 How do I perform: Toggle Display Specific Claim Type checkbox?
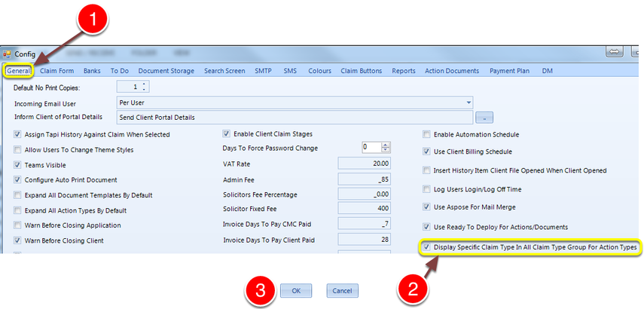pyautogui.click(x=426, y=247)
